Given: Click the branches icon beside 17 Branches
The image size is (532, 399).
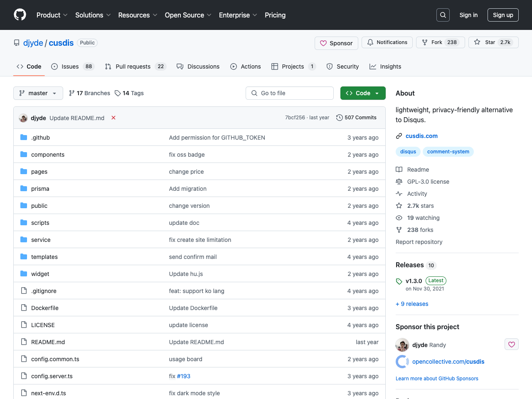Looking at the screenshot, I should [72, 93].
